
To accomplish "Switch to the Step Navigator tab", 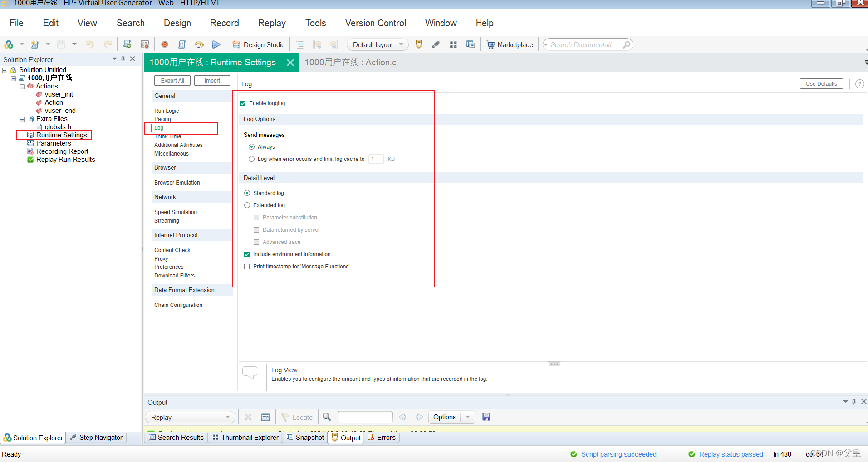I will pyautogui.click(x=97, y=438).
